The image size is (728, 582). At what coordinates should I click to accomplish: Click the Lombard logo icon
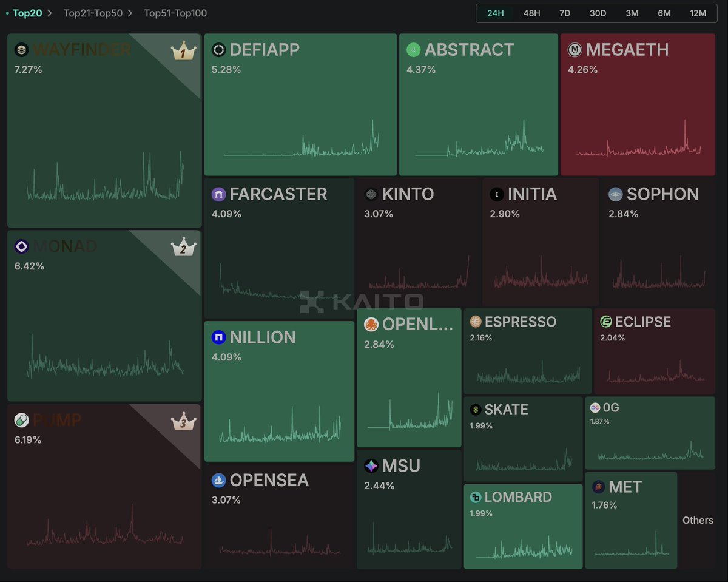476,498
